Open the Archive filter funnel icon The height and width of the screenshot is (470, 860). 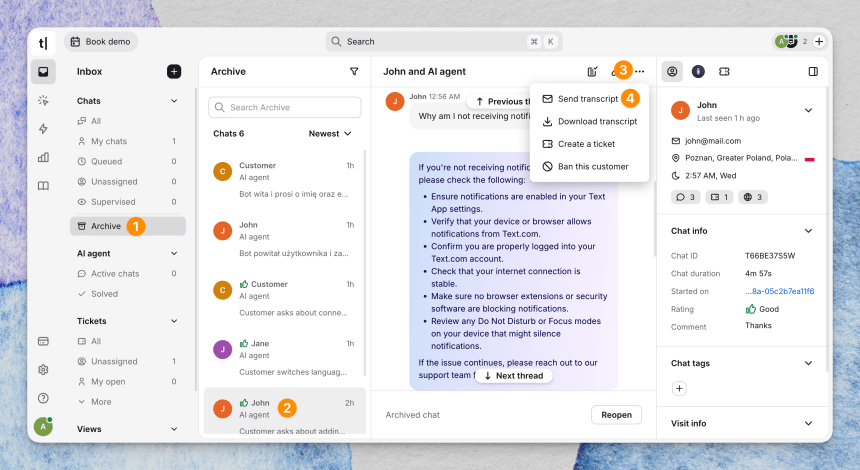354,71
